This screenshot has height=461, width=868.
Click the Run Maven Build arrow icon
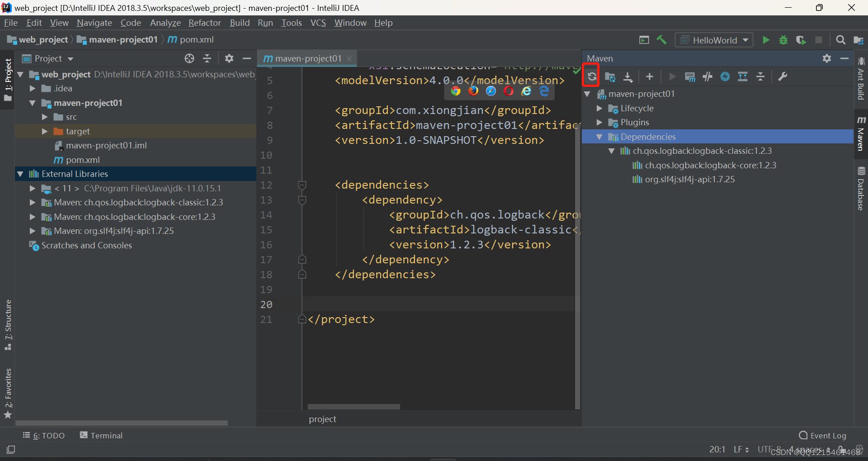672,77
